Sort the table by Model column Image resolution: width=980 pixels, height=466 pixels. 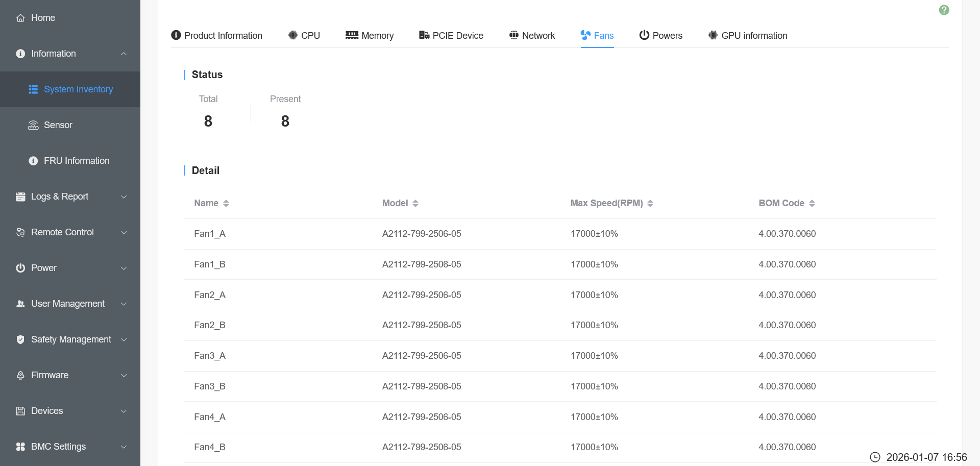pos(415,203)
